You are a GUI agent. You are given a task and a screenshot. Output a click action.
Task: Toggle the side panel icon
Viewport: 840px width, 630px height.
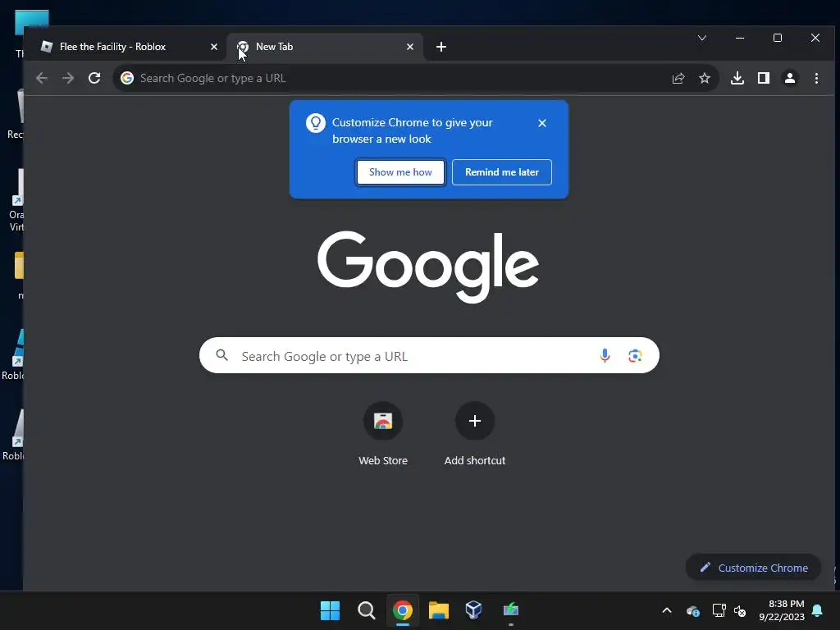pyautogui.click(x=764, y=78)
